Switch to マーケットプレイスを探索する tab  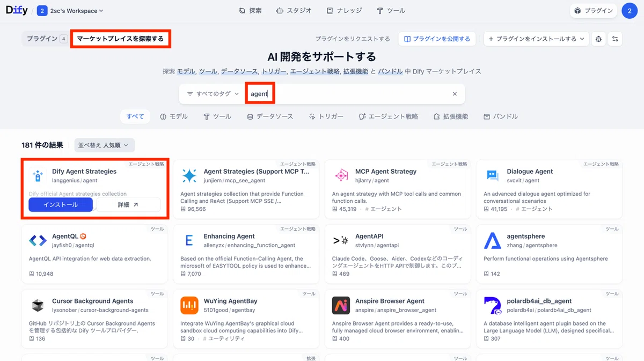point(120,39)
